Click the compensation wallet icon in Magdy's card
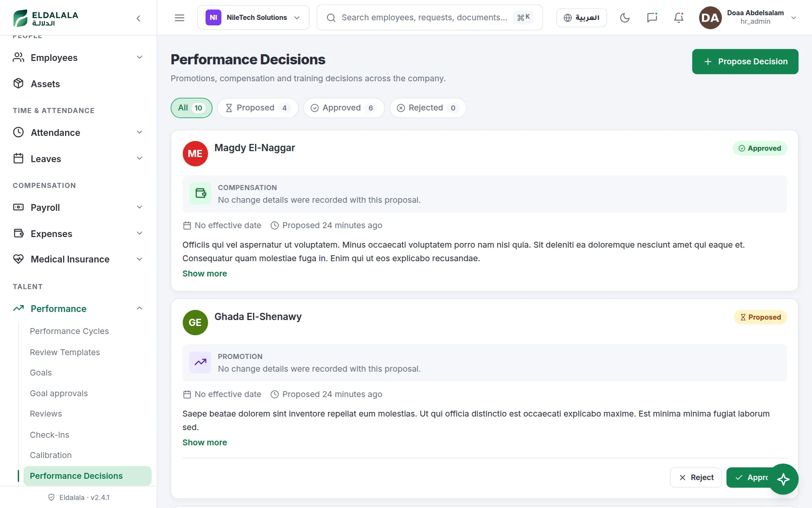 200,193
